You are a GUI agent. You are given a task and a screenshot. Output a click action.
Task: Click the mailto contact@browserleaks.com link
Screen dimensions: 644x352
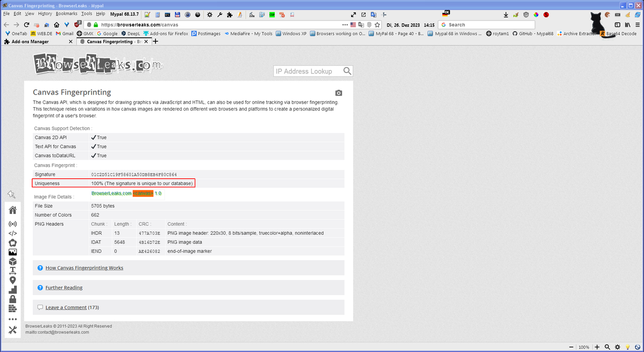(57, 332)
